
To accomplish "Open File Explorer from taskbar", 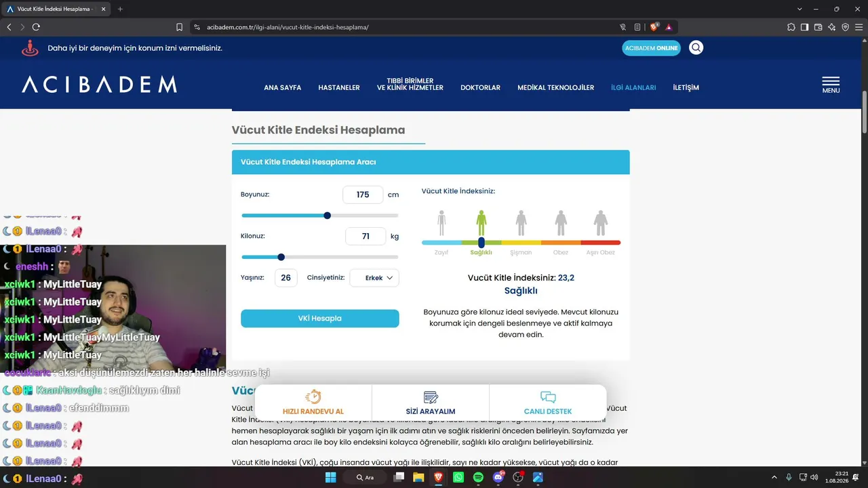I will point(419,477).
